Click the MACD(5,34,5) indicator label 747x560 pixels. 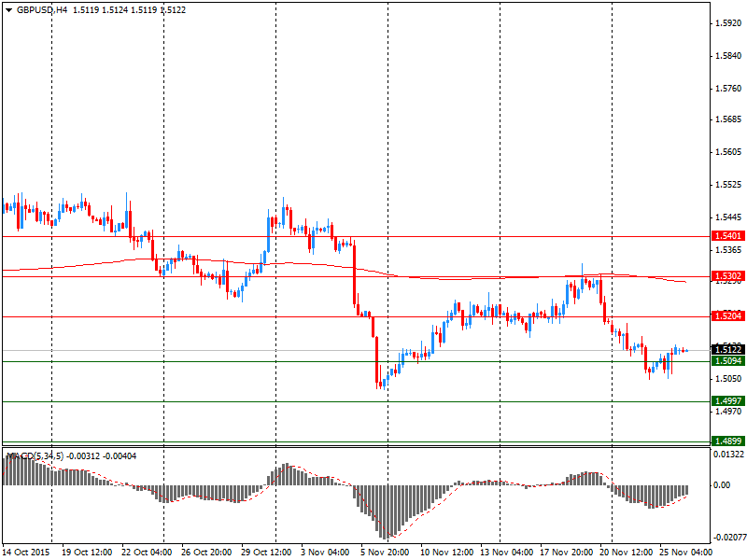click(x=35, y=456)
